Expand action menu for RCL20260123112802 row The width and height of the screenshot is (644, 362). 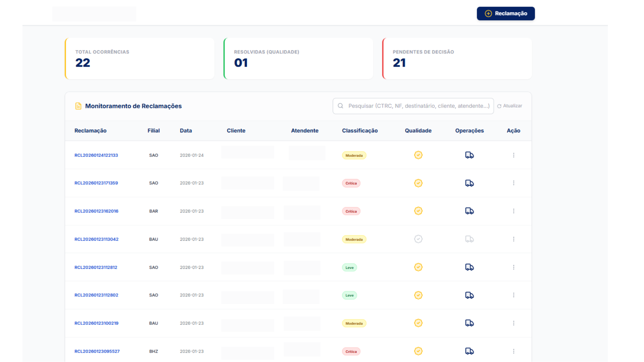point(514,295)
